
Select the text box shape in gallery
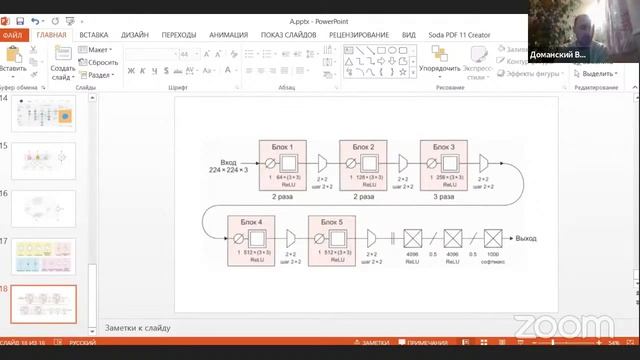(x=349, y=51)
